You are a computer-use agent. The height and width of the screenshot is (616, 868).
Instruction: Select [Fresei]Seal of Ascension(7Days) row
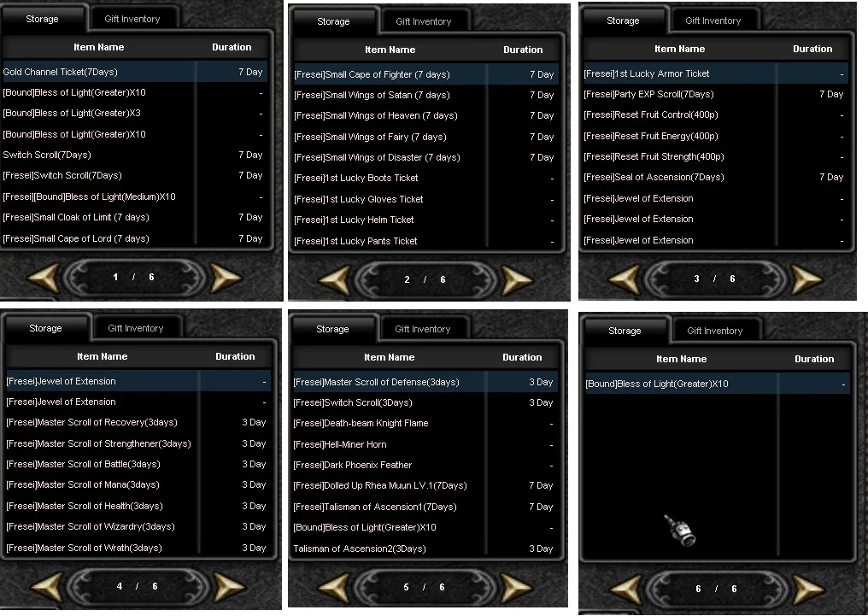(716, 177)
